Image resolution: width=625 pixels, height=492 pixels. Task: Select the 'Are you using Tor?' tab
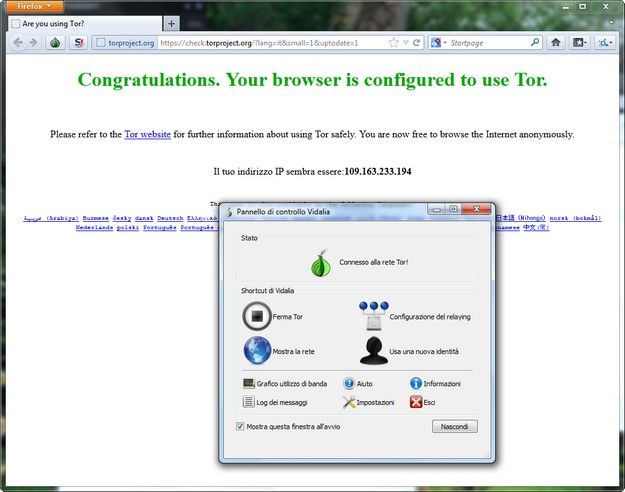(x=85, y=24)
